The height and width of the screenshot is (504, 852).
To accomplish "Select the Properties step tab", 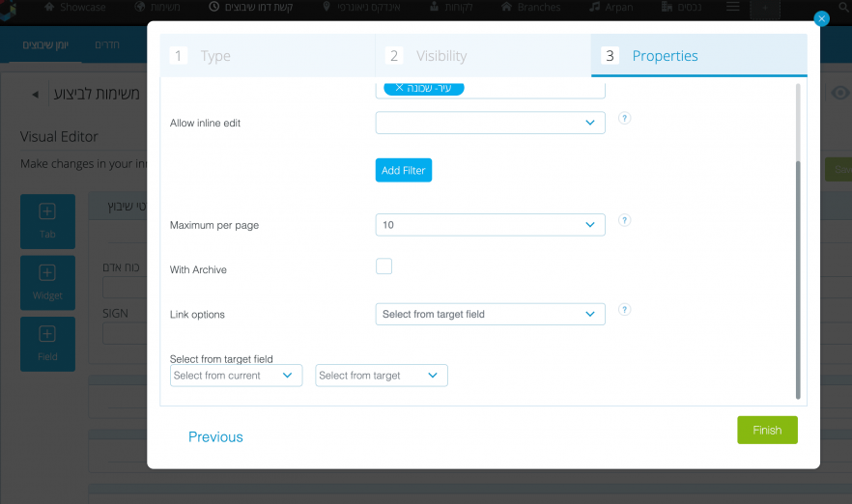I will [698, 55].
